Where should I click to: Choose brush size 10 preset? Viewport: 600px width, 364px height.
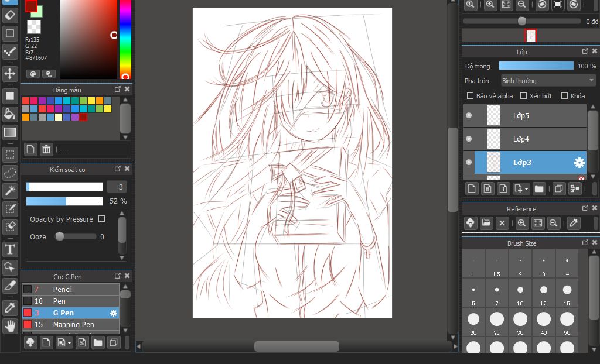click(520, 294)
